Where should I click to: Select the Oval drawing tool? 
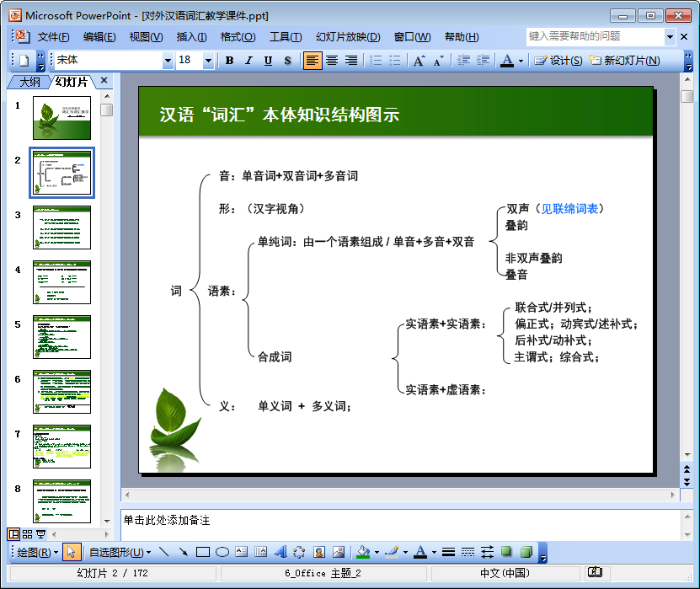click(222, 553)
